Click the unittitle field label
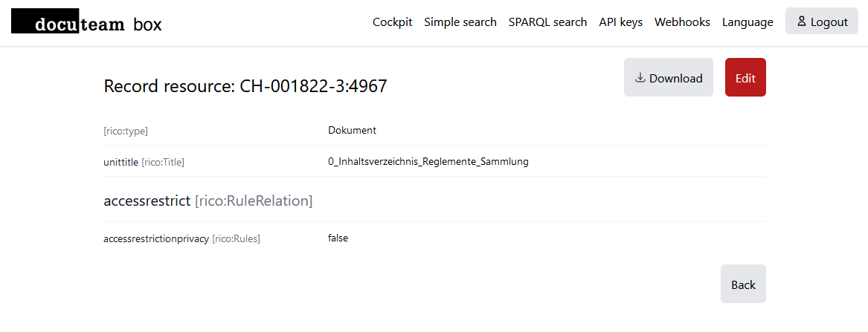The width and height of the screenshot is (868, 332). pyautogui.click(x=120, y=162)
